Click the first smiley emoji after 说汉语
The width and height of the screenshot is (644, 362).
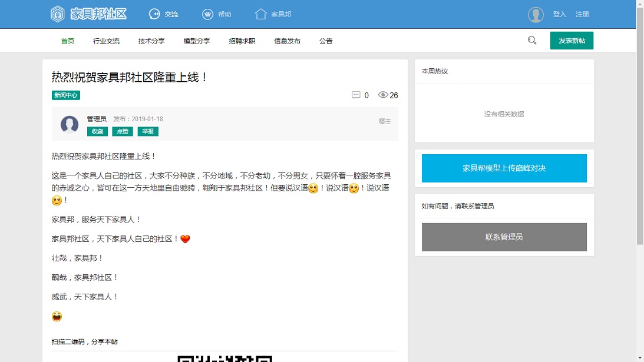pyautogui.click(x=313, y=188)
